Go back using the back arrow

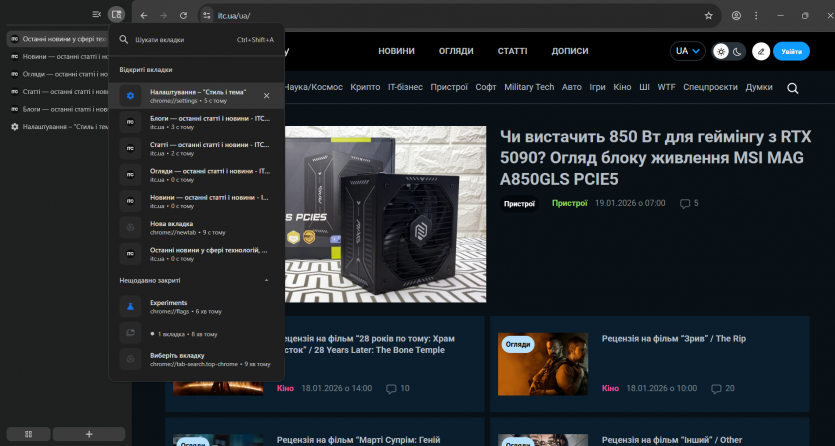click(144, 16)
